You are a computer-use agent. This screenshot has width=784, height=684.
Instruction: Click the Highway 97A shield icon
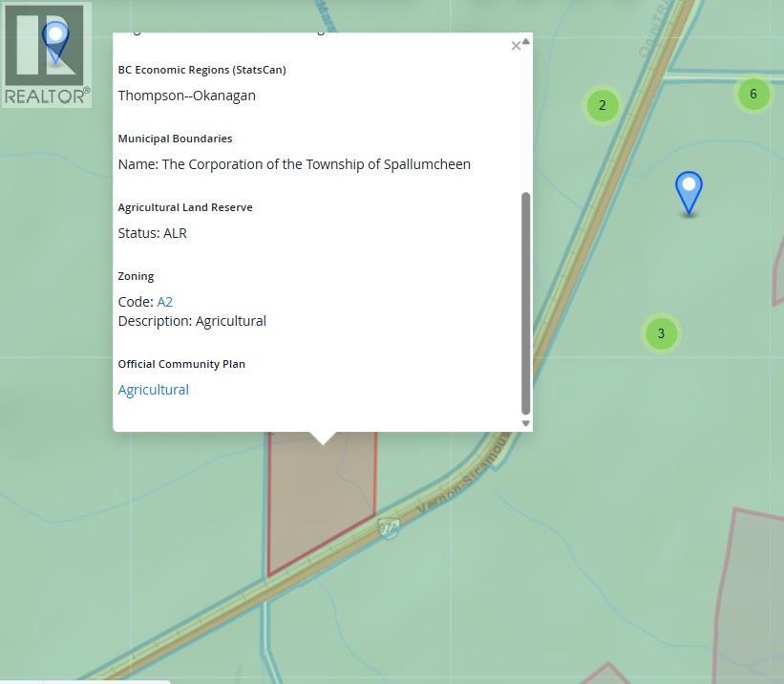[388, 527]
